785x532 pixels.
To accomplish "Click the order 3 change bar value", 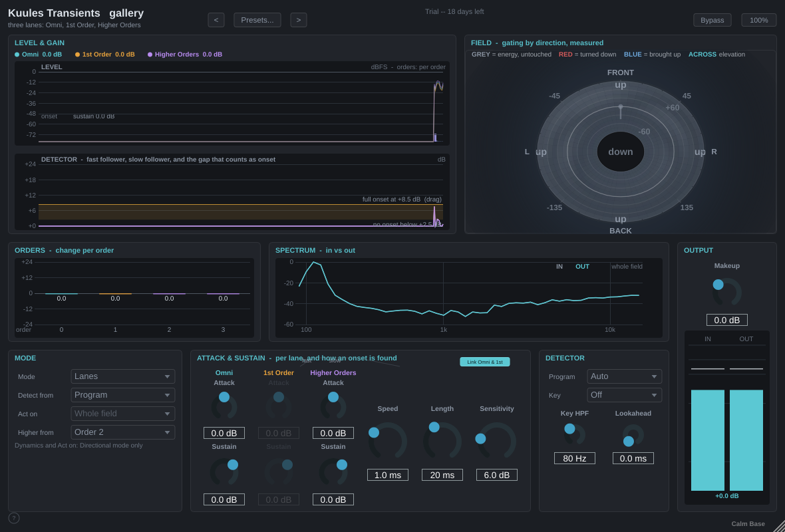I will [x=224, y=299].
